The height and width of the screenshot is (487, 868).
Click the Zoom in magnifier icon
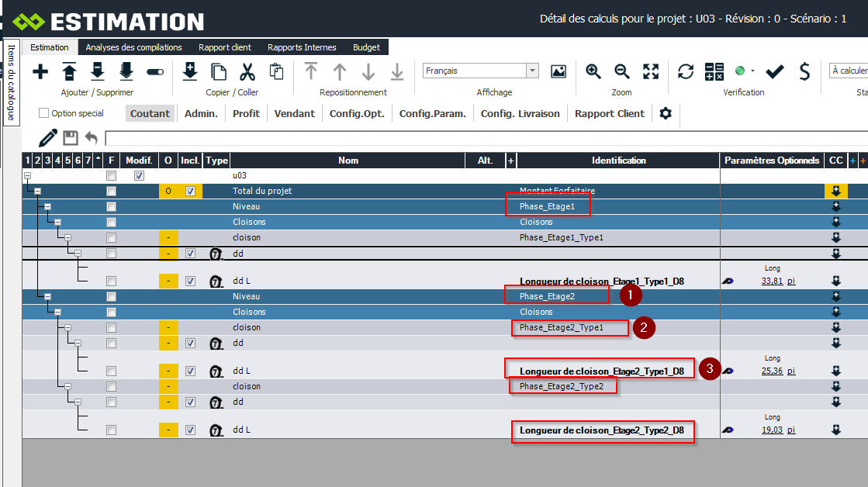tap(593, 71)
